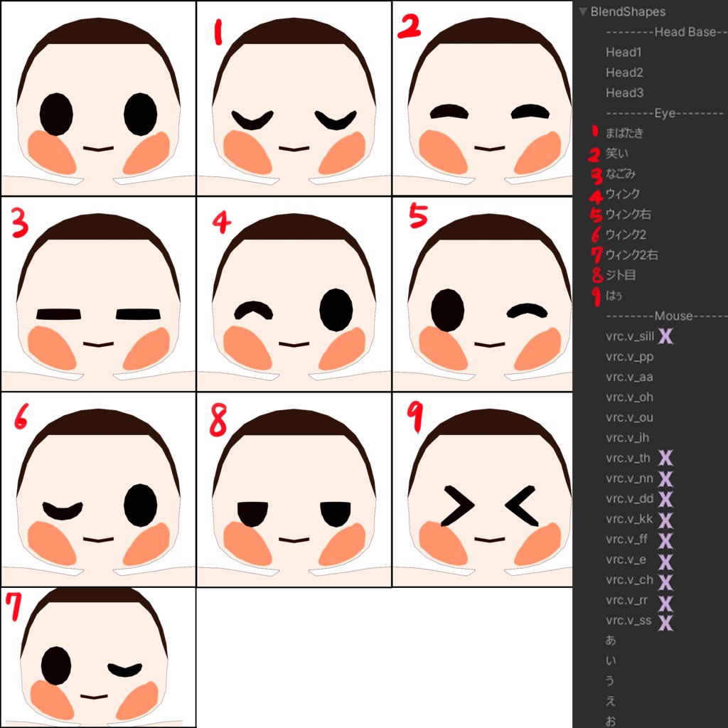Select the 笑い blend shape entry

pyautogui.click(x=616, y=154)
